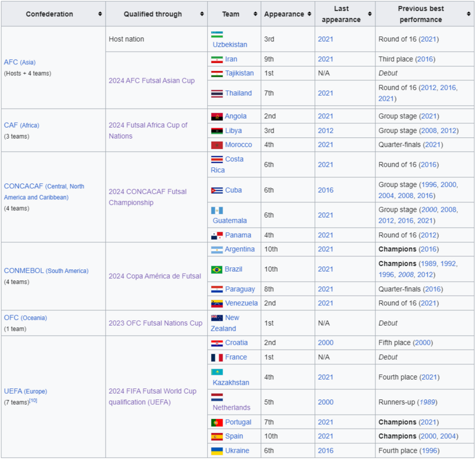Sort by Previous best performance column
Viewport: 476px width, 460px height.
469,14
